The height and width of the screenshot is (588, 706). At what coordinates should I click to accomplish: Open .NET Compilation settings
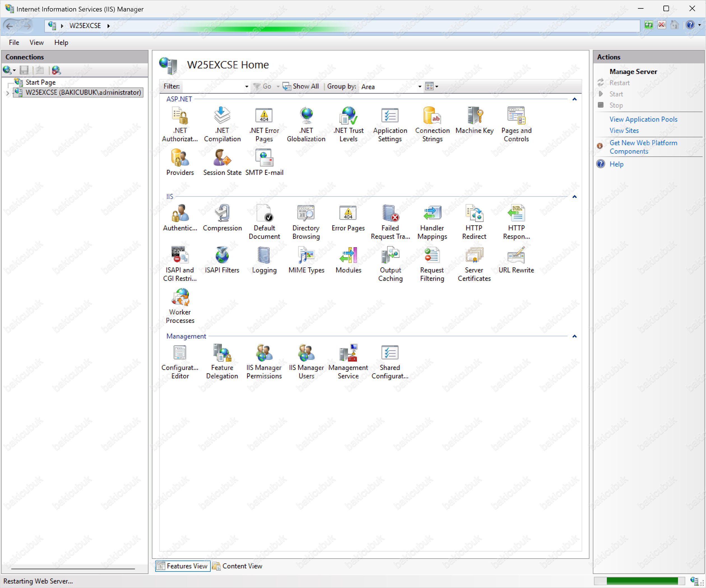coord(222,124)
